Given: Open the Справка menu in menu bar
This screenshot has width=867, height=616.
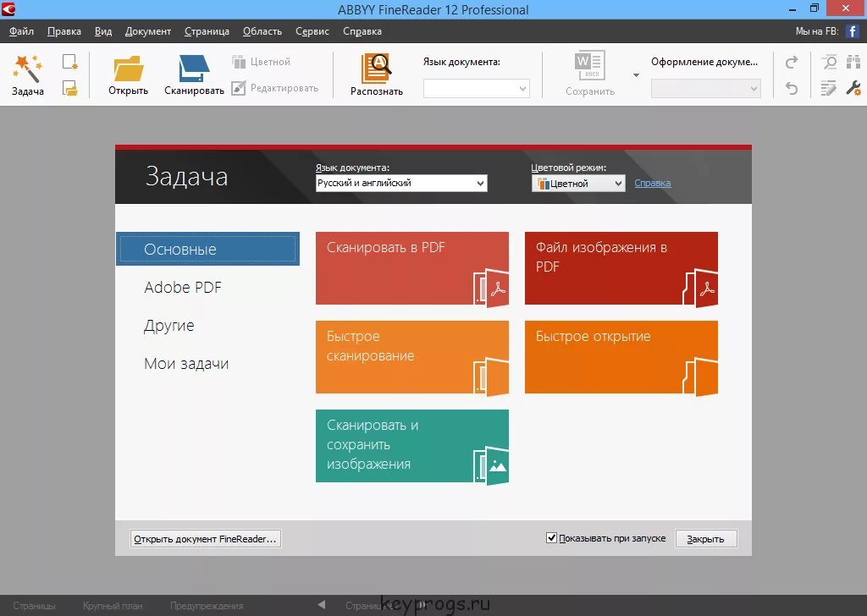Looking at the screenshot, I should 362,31.
